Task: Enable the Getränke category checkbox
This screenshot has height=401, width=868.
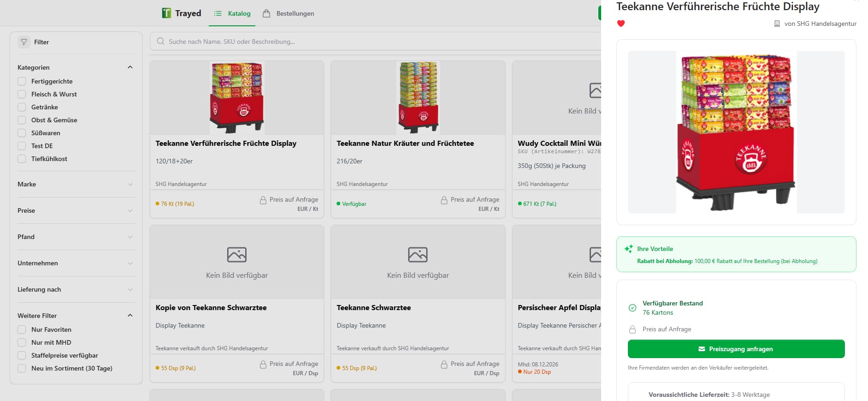Action: tap(22, 107)
